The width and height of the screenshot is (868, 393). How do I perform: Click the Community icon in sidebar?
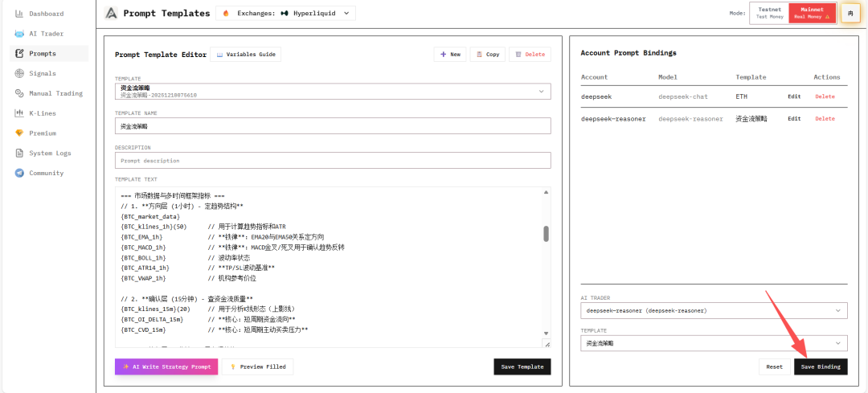pyautogui.click(x=20, y=173)
